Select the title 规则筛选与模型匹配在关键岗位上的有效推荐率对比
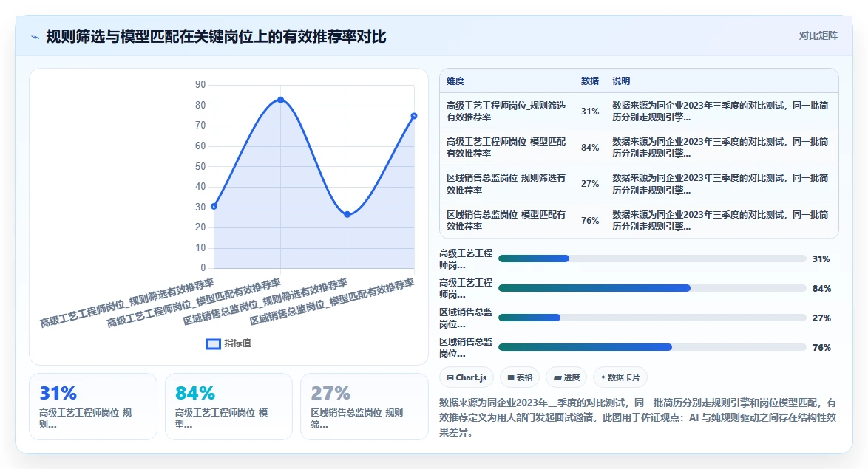Viewport: 868px width, 469px height. tap(216, 36)
